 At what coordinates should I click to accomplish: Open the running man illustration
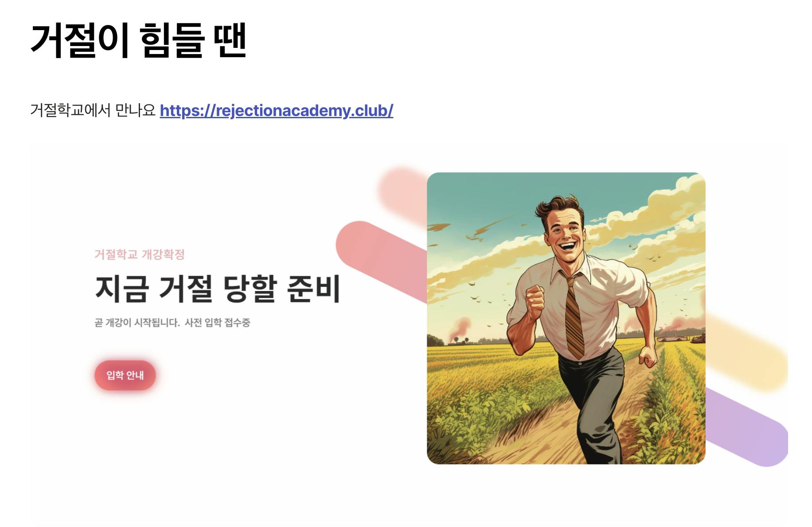coord(566,318)
